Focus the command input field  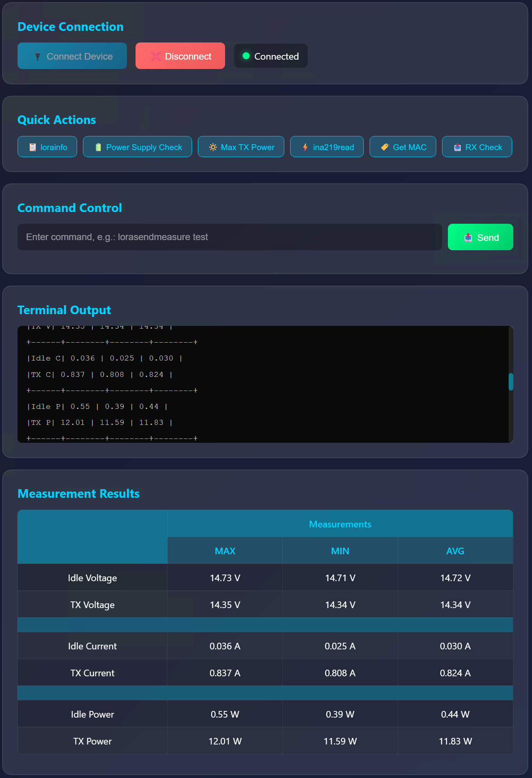[x=230, y=237]
